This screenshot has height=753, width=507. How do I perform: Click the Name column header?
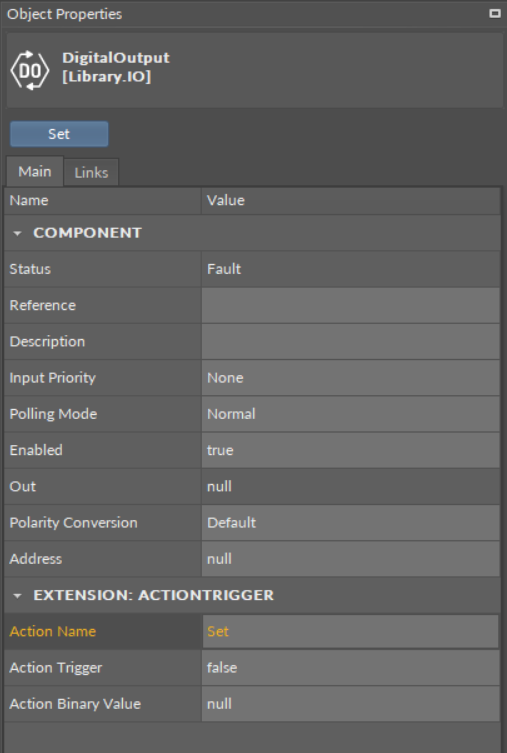tap(103, 201)
